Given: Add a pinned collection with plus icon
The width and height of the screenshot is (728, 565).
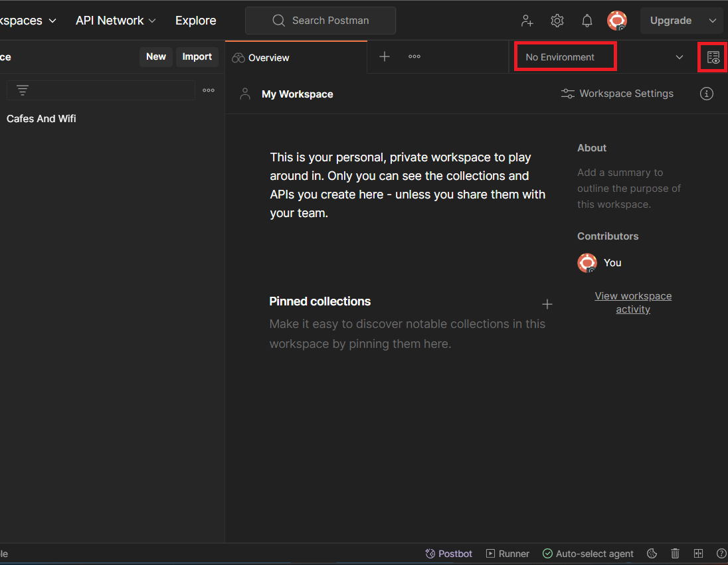Looking at the screenshot, I should [547, 304].
